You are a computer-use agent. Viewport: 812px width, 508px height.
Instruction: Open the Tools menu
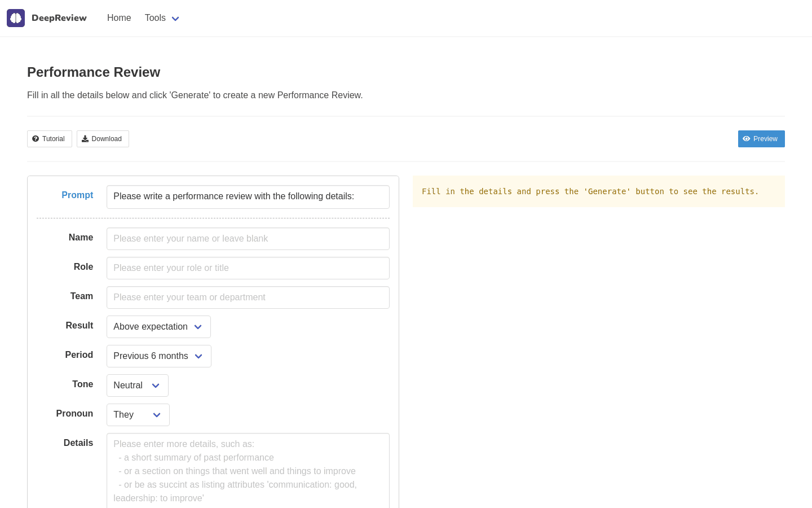tap(155, 17)
